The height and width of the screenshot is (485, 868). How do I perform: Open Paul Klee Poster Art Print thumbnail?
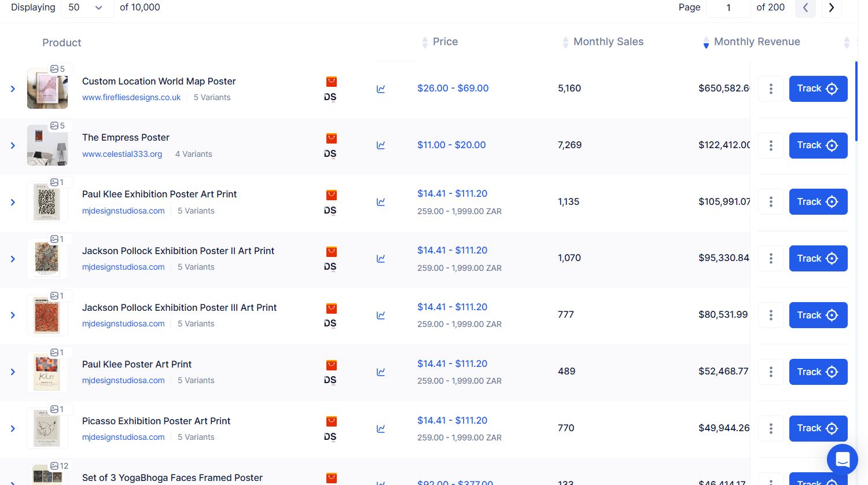tap(47, 372)
